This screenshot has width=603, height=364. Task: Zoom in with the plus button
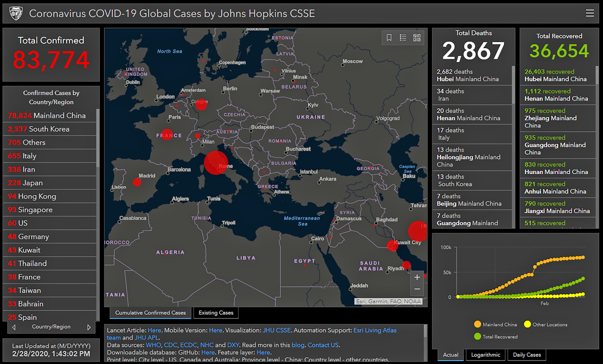[417, 277]
